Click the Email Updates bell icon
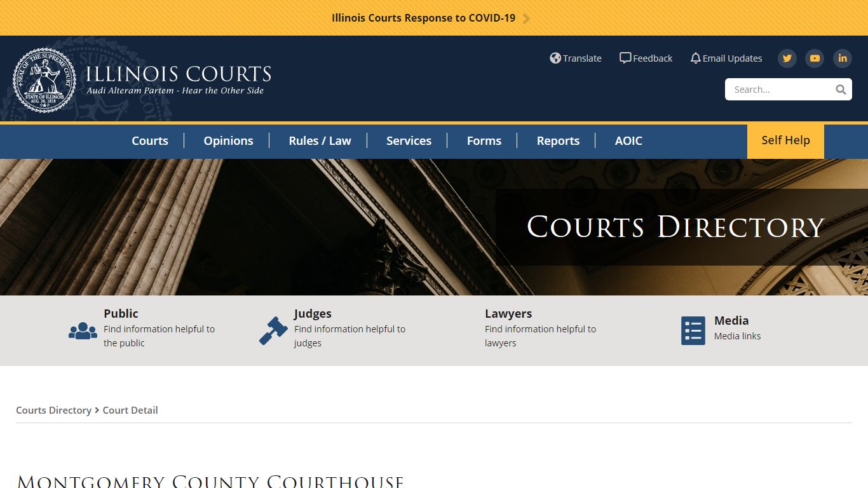868x488 pixels. (x=695, y=58)
